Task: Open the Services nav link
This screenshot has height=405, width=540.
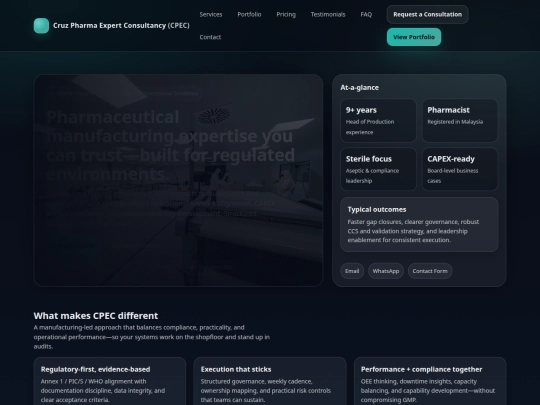Action: click(211, 14)
